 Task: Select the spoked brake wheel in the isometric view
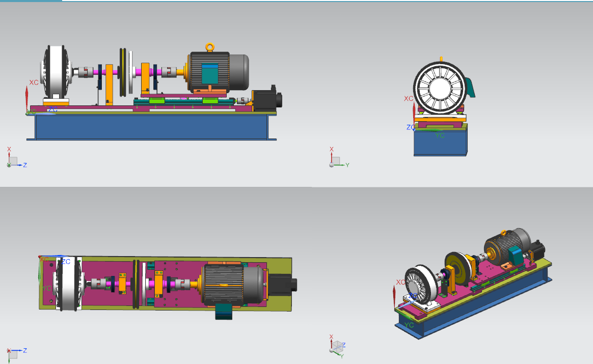(x=420, y=284)
